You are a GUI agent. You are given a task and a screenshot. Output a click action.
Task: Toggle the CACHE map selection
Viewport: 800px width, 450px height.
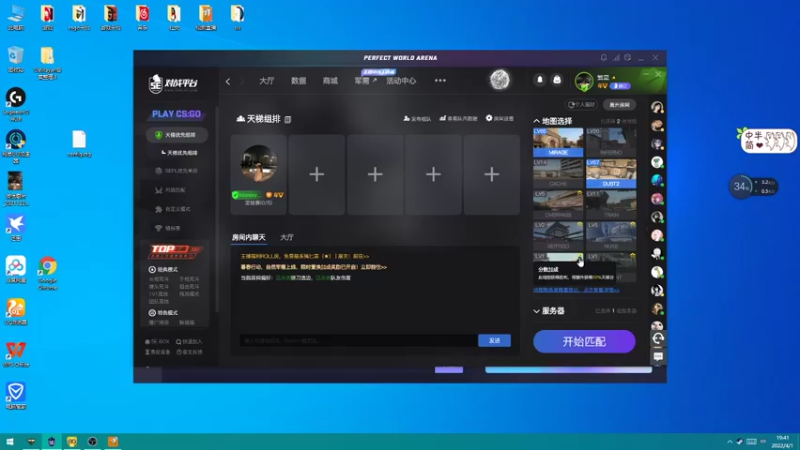tap(558, 173)
